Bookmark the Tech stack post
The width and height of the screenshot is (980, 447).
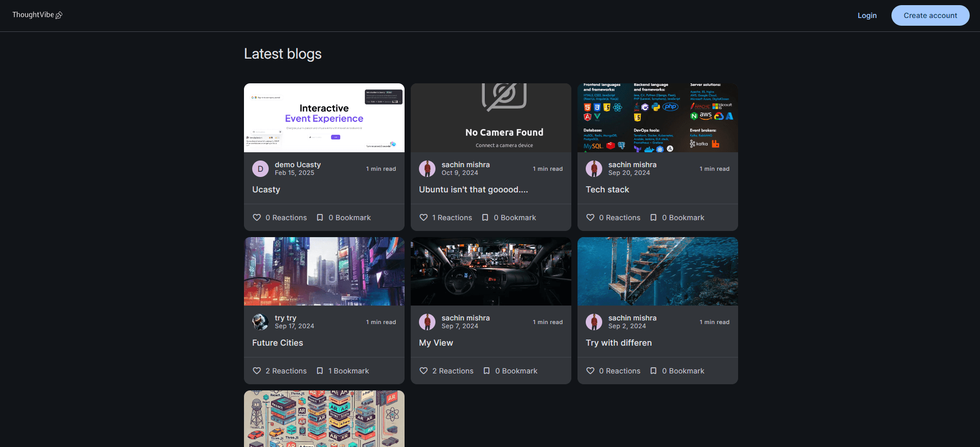coord(653,218)
